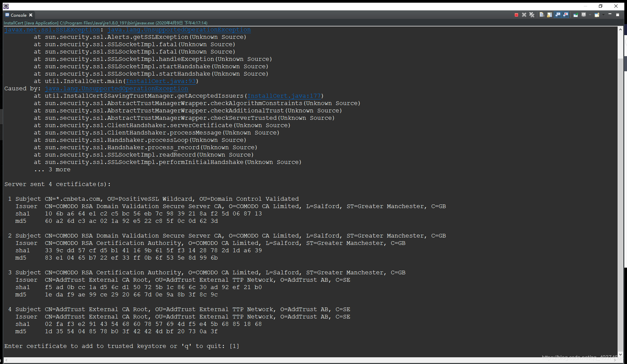Image resolution: width=627 pixels, height=364 pixels.
Task: Click the Terminate button in the console toolbar
Action: [516, 15]
